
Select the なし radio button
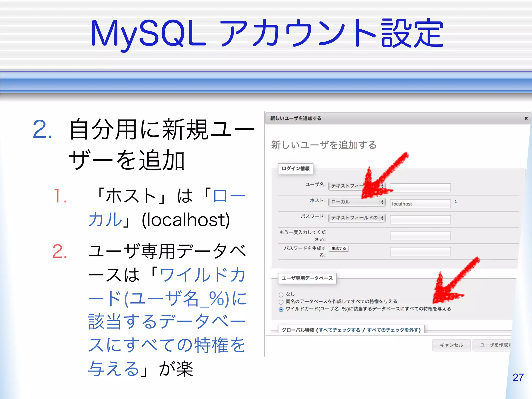point(281,295)
